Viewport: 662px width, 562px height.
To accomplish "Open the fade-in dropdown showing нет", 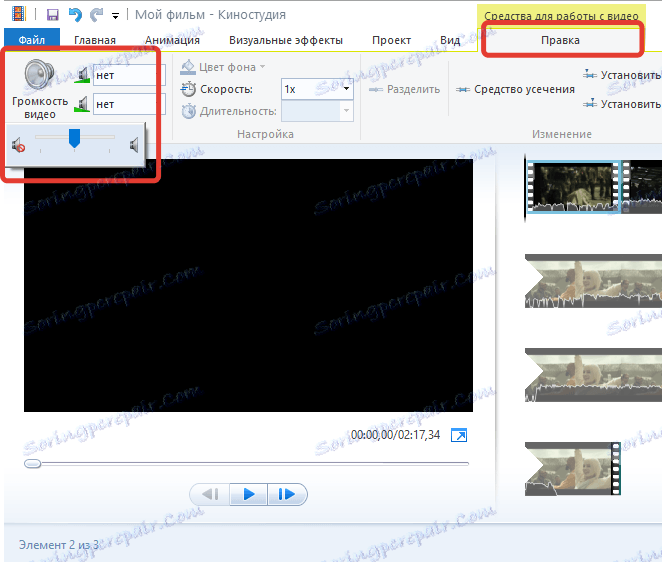I will point(129,75).
